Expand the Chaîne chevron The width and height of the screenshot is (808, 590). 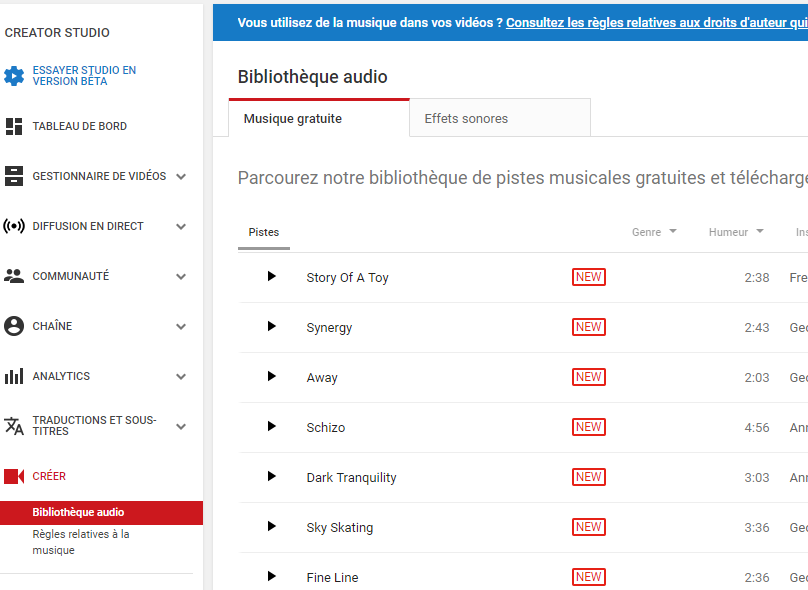181,327
